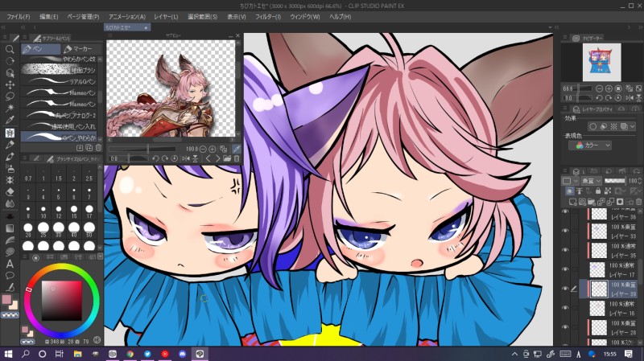Viewport: 644px width, 361px height.
Task: Open the アニメーション(A) menu
Action: click(x=127, y=17)
